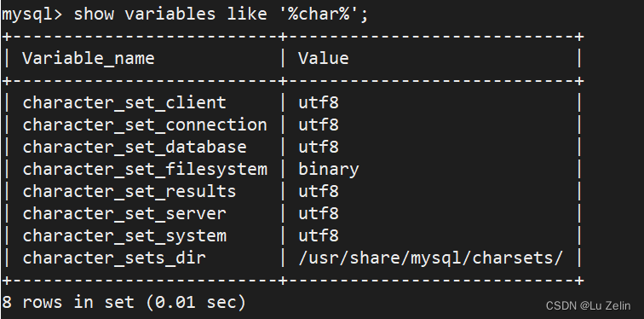Select character_set_filesystem variable name
The width and height of the screenshot is (644, 319).
pyautogui.click(x=145, y=170)
